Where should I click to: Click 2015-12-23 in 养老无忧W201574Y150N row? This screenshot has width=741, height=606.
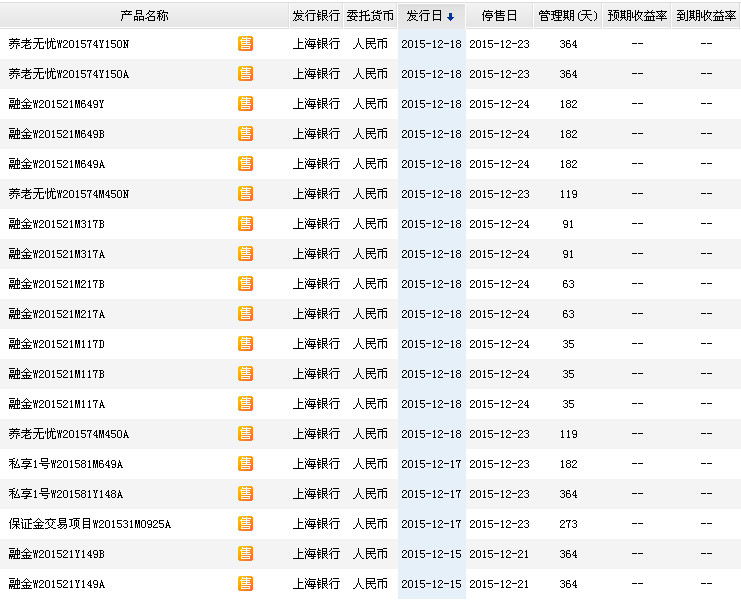click(x=499, y=44)
